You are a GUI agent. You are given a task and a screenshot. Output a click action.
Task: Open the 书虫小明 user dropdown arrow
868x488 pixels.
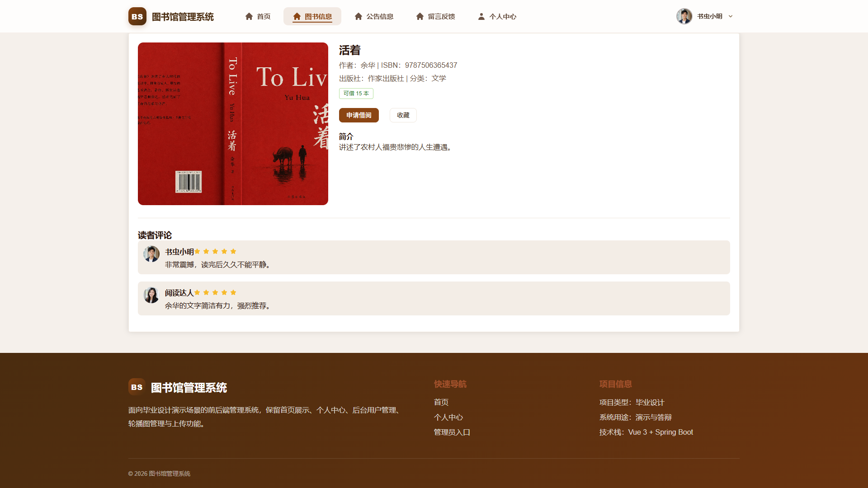731,16
